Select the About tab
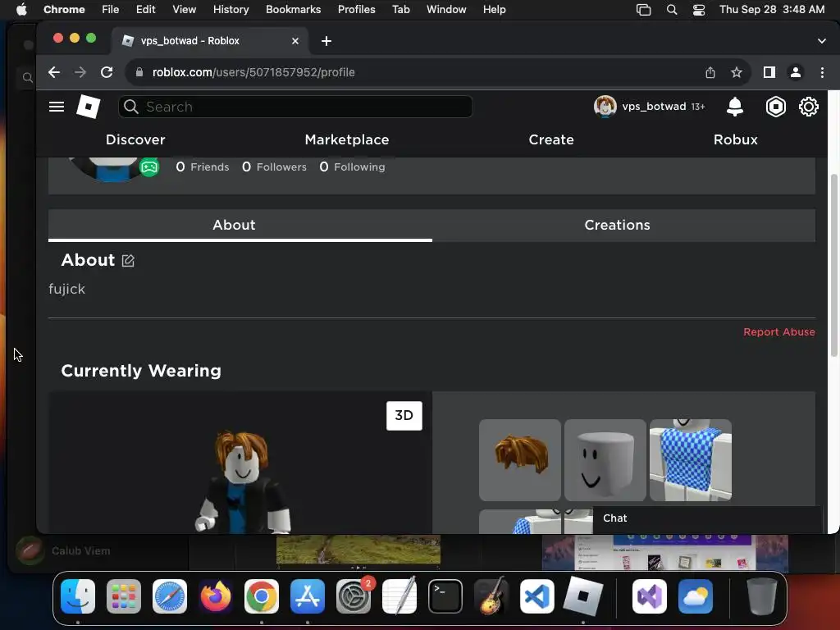This screenshot has height=630, width=840. tap(234, 225)
